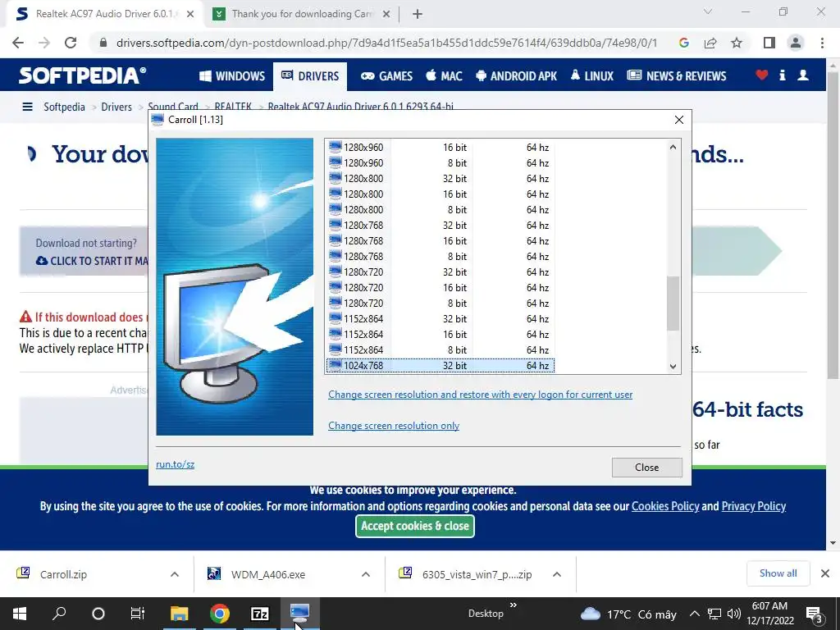The width and height of the screenshot is (840, 630).
Task: Close the Realtek AC97 Audio Driver tab
Action: pos(190,14)
